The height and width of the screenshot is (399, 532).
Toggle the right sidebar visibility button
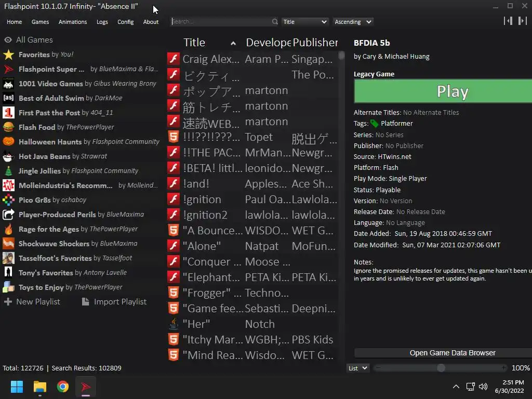523,21
